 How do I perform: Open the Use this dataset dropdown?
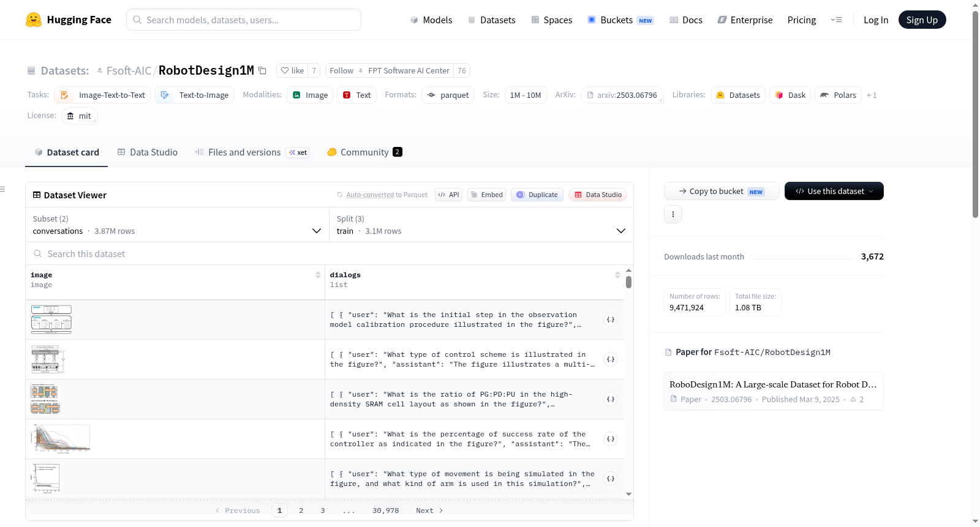pyautogui.click(x=834, y=191)
